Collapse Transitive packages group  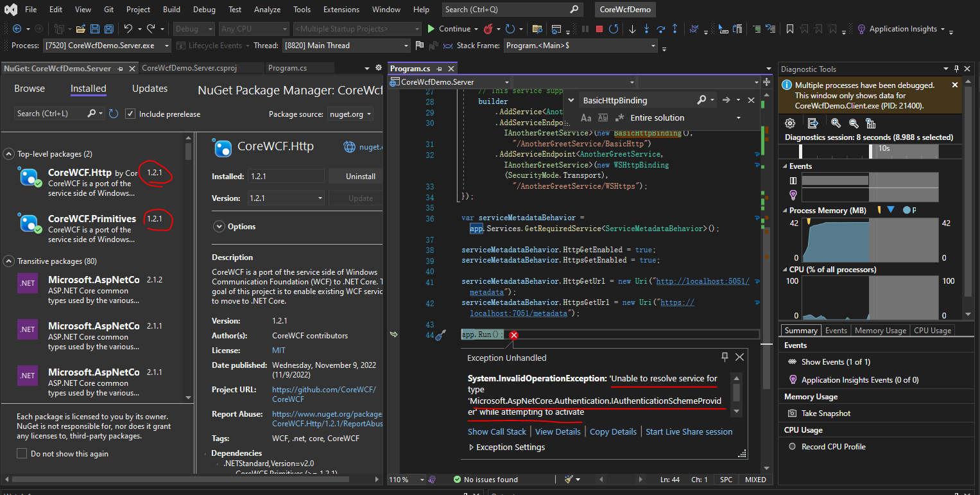[x=9, y=261]
